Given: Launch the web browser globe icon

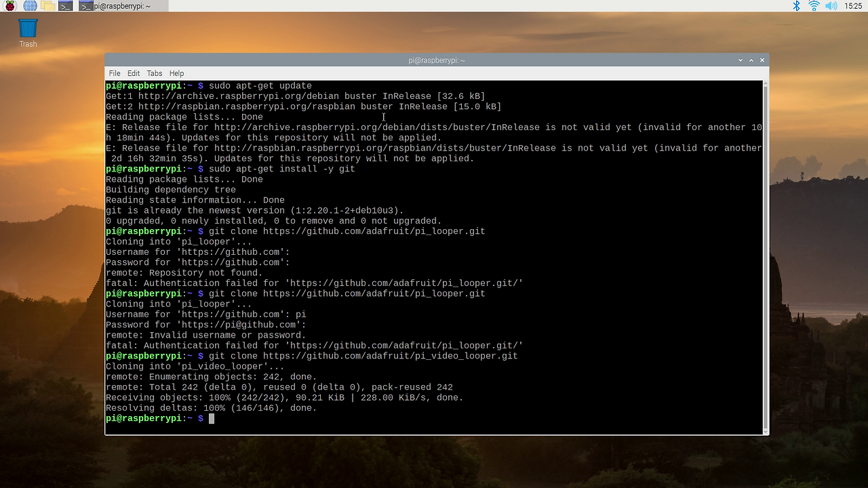Looking at the screenshot, I should click(x=30, y=6).
